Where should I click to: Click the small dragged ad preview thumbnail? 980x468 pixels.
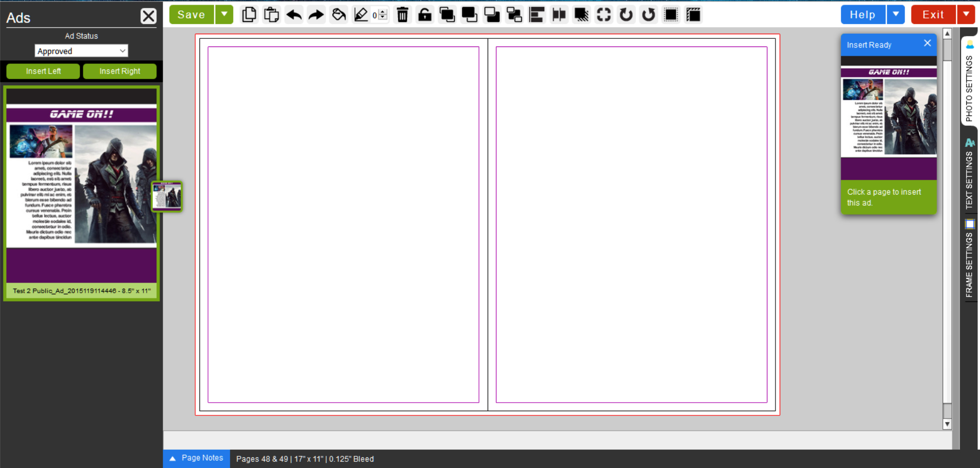click(167, 196)
